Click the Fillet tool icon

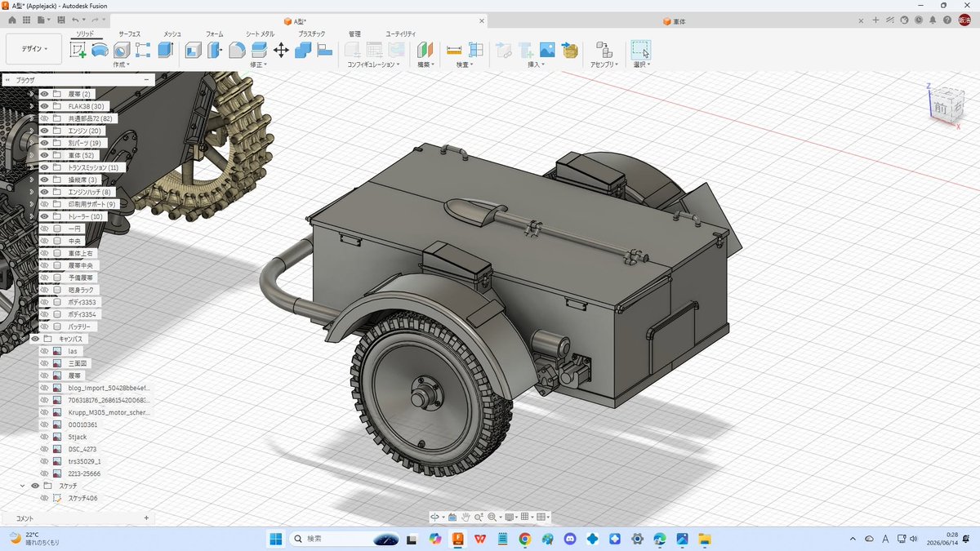click(x=237, y=50)
